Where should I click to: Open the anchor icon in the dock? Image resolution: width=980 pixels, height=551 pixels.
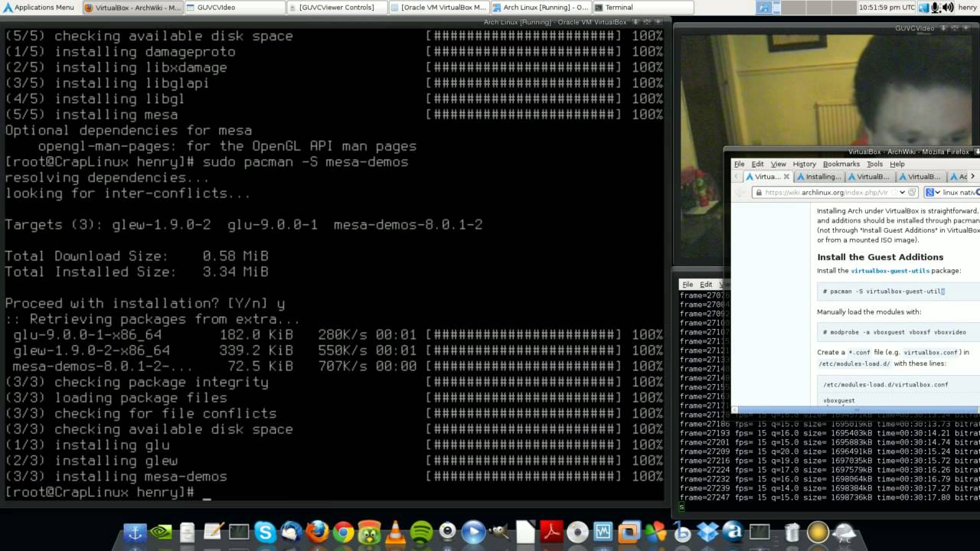[x=135, y=532]
